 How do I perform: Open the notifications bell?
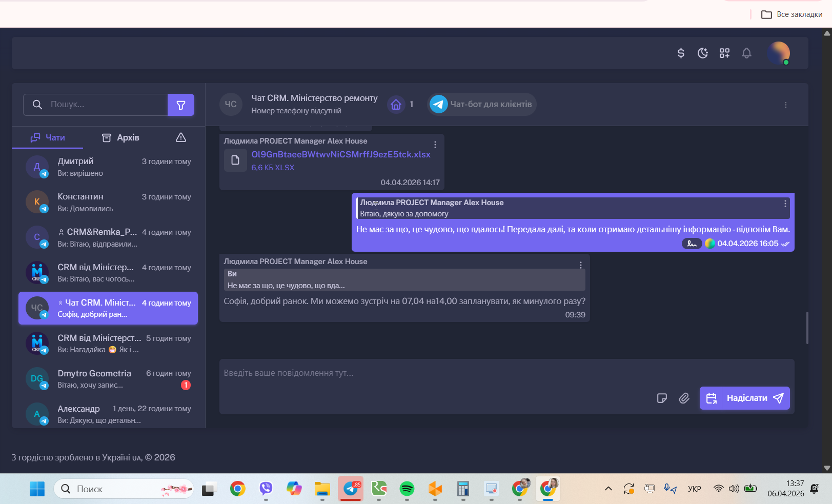[x=746, y=53]
